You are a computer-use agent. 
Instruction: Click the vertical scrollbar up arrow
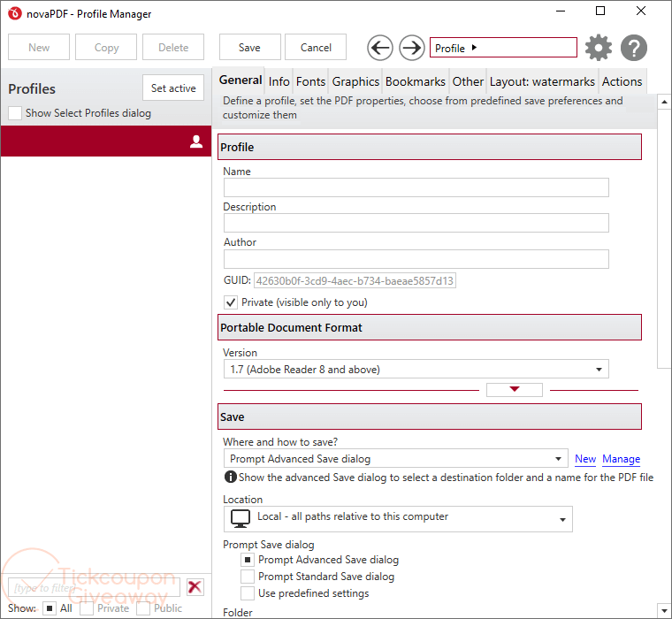[x=664, y=102]
